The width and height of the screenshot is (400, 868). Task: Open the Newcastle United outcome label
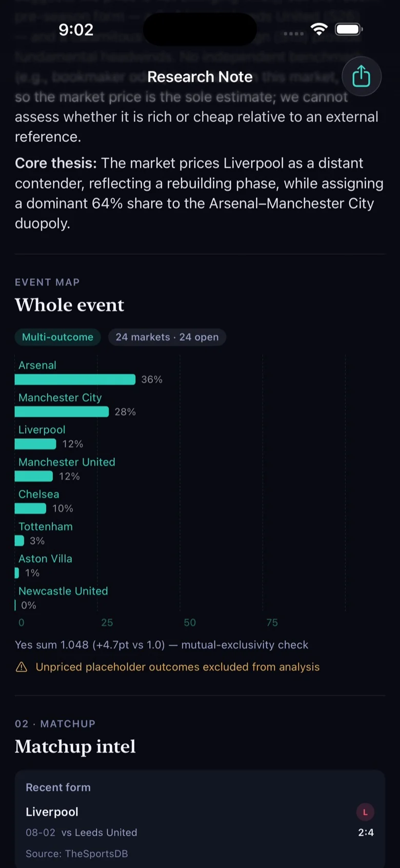point(63,591)
